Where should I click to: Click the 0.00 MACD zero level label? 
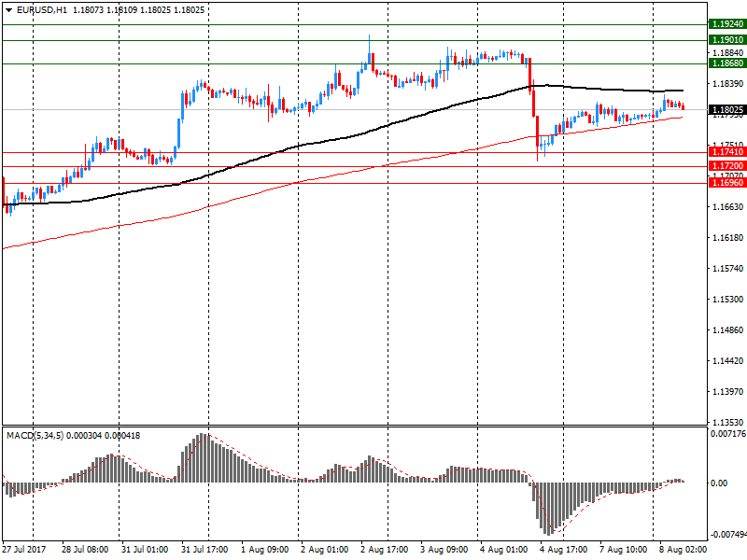click(x=719, y=483)
